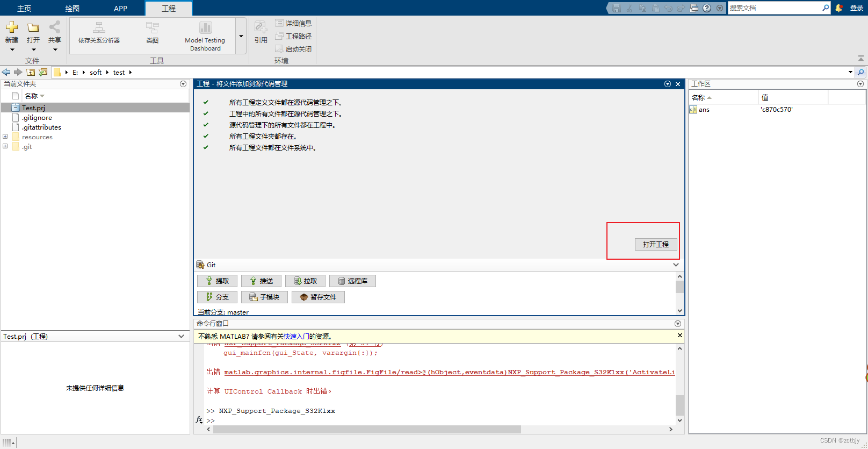Screen dimensions: 868x449
Task: Switch to the APP tab
Action: coord(120,8)
